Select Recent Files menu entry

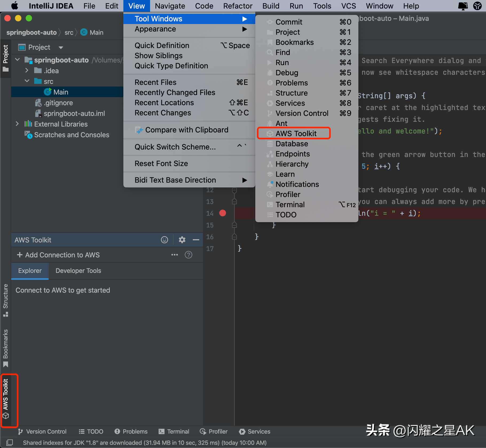[x=189, y=82]
